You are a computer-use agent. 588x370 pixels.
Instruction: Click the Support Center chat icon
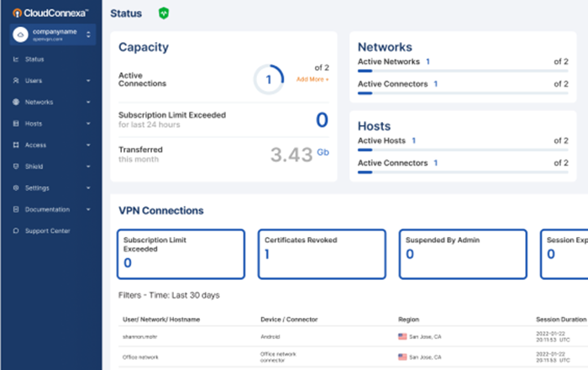[16, 230]
